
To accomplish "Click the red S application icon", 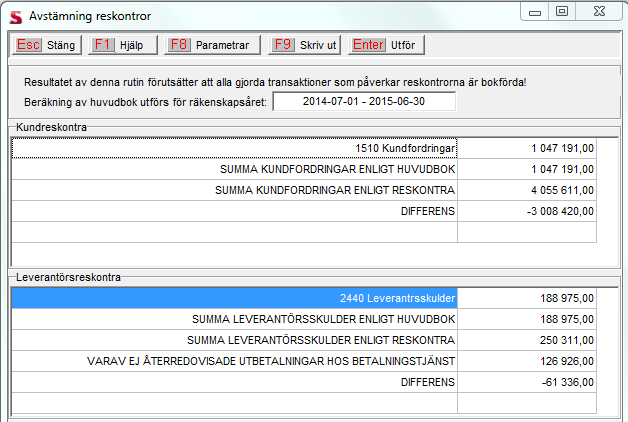I will (16, 17).
